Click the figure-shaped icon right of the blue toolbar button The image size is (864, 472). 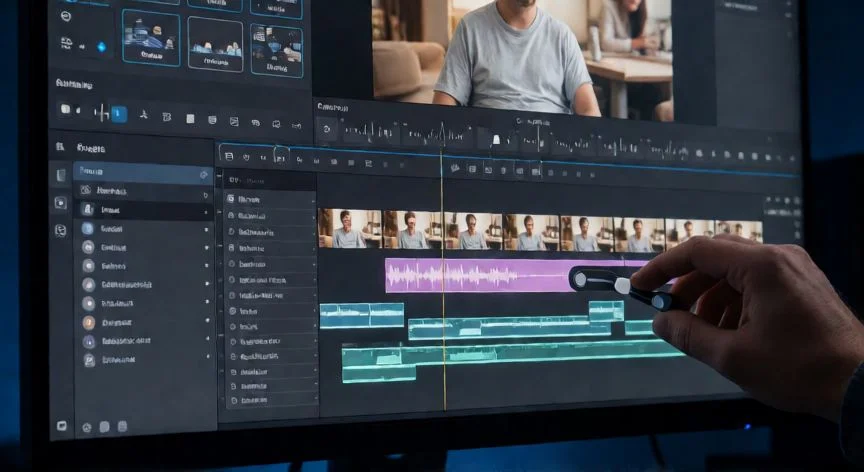point(144,115)
